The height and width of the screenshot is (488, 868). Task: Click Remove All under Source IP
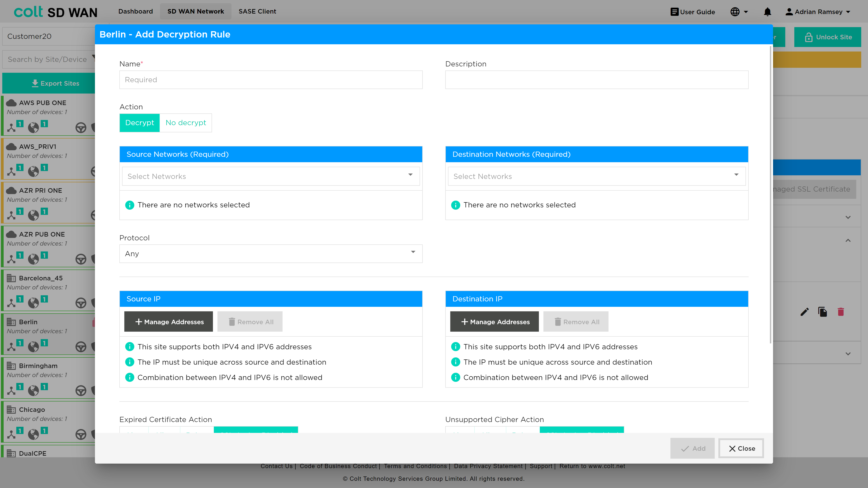250,322
